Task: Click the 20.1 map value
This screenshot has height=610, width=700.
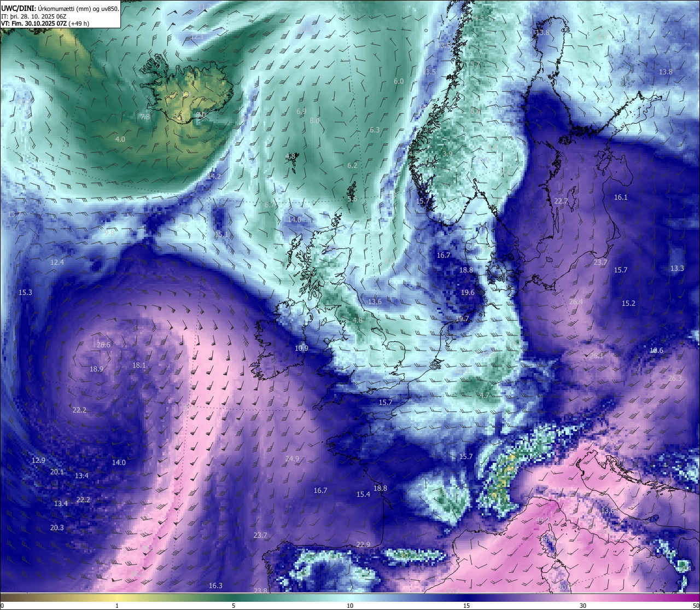Action: [x=57, y=472]
